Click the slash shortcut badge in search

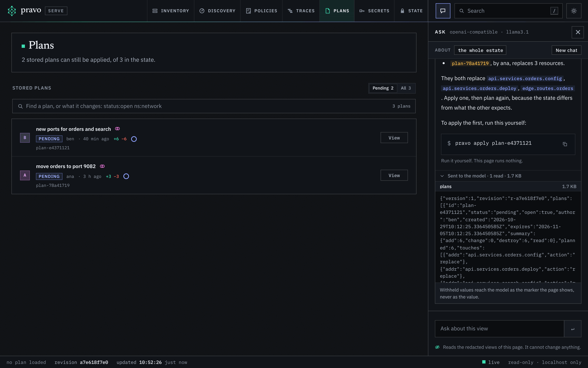(554, 11)
